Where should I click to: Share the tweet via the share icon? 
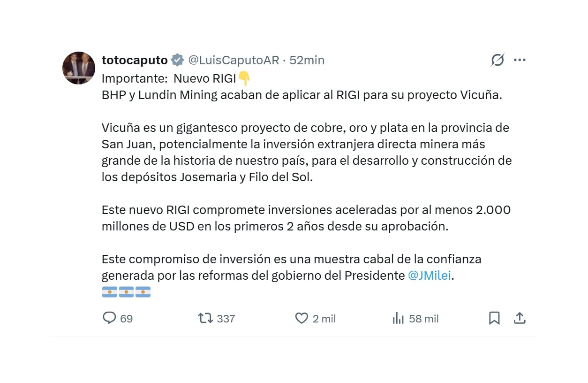(x=520, y=318)
